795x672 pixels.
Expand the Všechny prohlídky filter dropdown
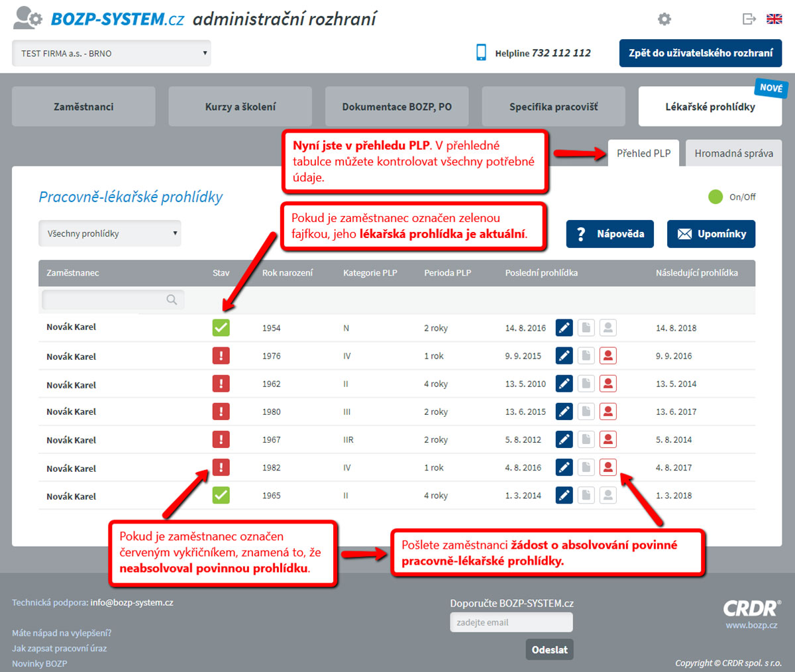[x=110, y=233]
